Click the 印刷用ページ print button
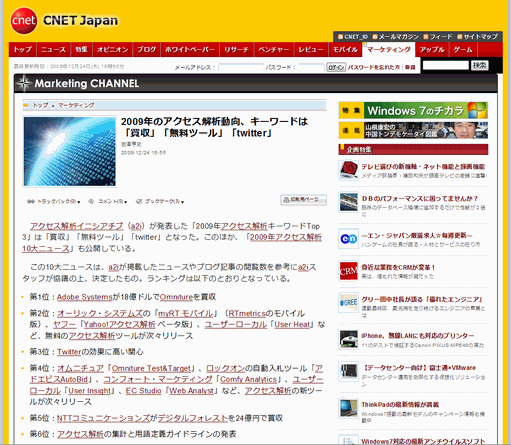Screen dimensions: 511x445 point(303,200)
